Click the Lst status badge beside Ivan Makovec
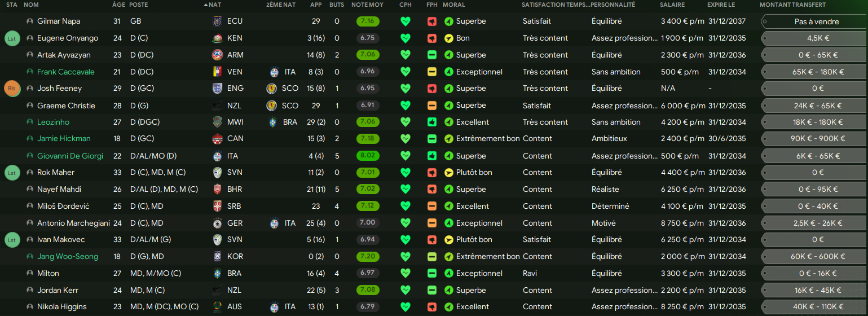The width and height of the screenshot is (868, 316). tap(12, 240)
